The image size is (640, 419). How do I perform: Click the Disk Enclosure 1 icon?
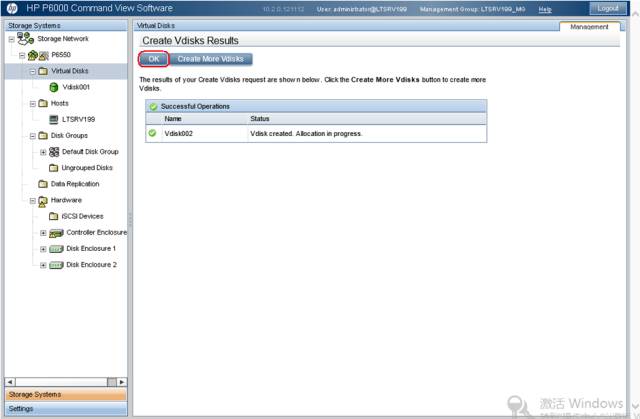coord(56,249)
